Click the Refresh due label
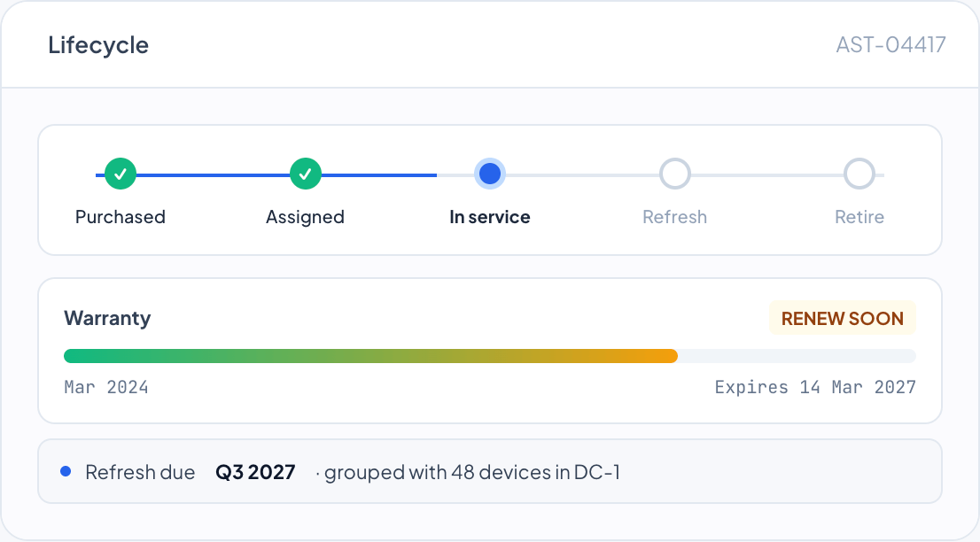 point(140,472)
